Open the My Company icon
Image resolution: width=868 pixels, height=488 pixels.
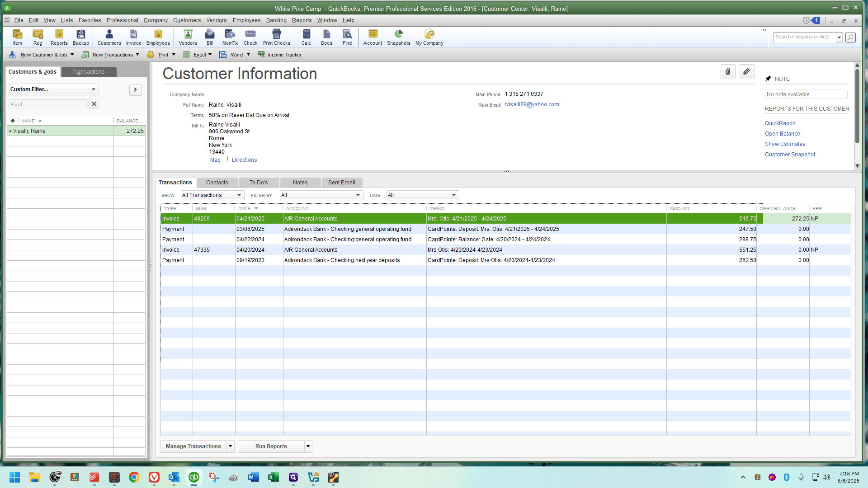coord(429,37)
